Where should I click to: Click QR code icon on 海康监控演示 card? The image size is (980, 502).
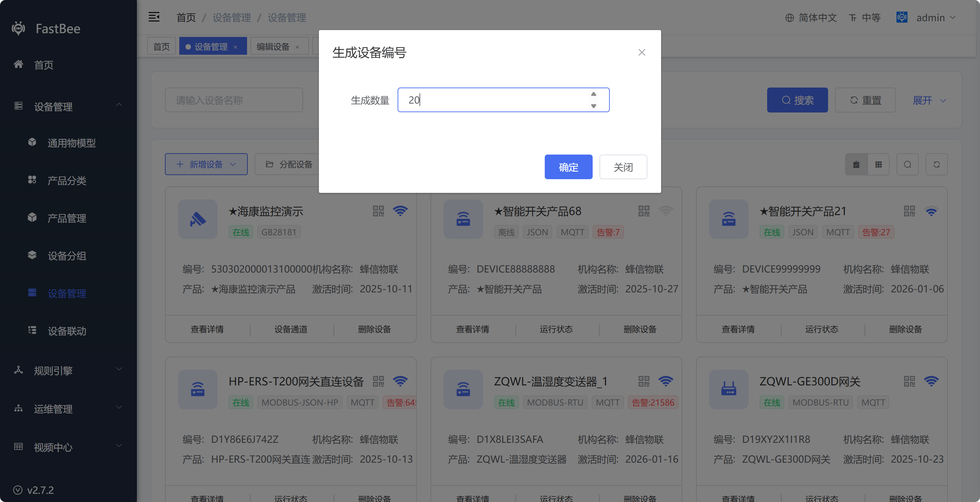point(378,211)
